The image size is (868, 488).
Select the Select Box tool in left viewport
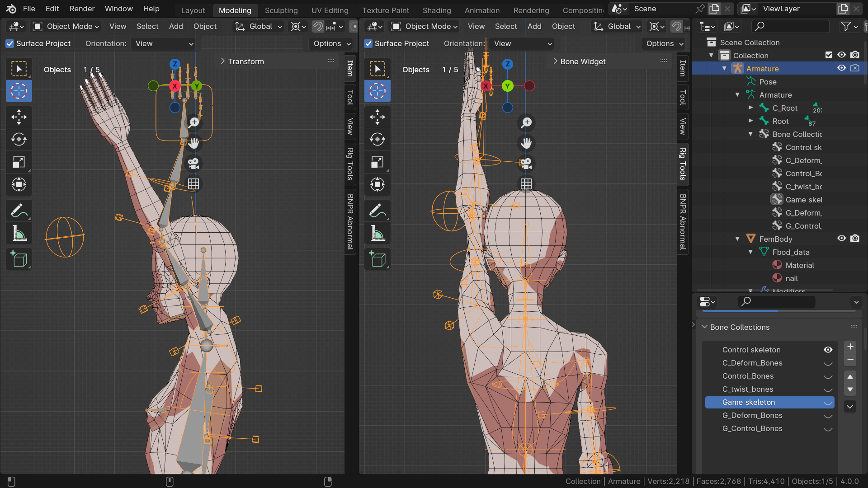click(19, 69)
